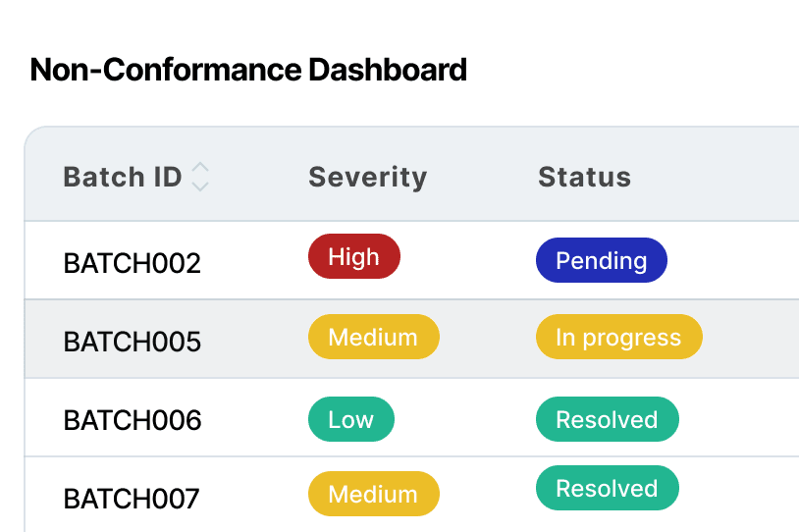Screen dimensions: 799x532
Task: Sort table by the Batch ID arrows icon
Action: click(200, 177)
